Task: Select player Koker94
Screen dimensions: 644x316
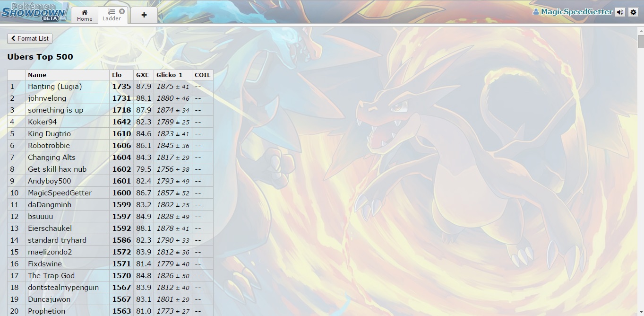Action: tap(42, 122)
